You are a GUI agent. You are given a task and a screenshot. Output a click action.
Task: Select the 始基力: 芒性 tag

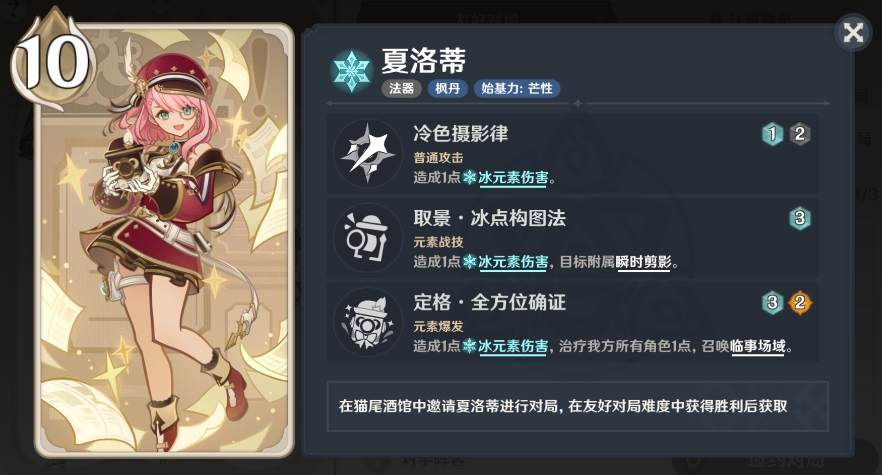517,88
